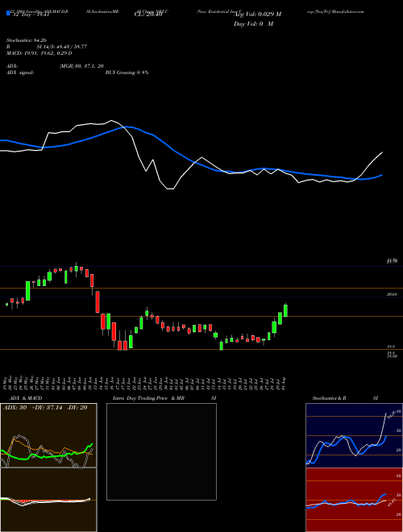The image size is (403, 532).
Task: Click the 18.8 price level label
Action: coord(391,347)
